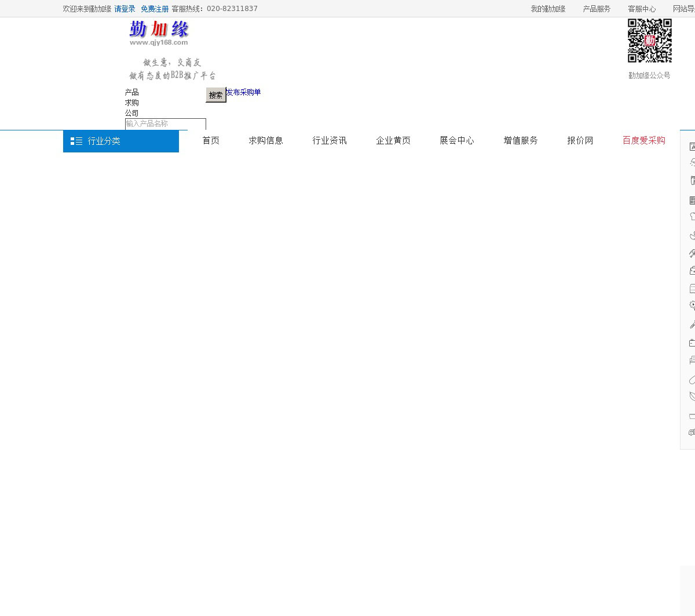
Task: Click the list icon beside 行业分类
Action: (76, 141)
